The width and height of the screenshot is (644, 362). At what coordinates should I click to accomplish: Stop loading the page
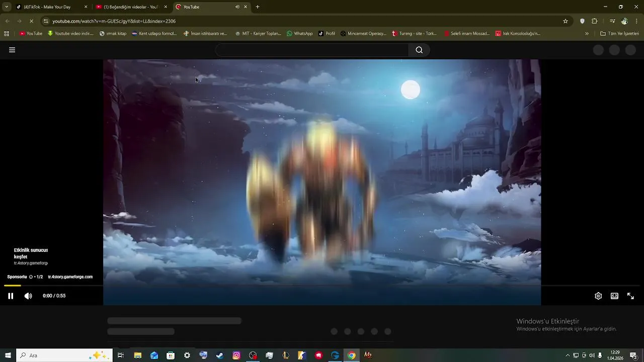pyautogui.click(x=31, y=21)
